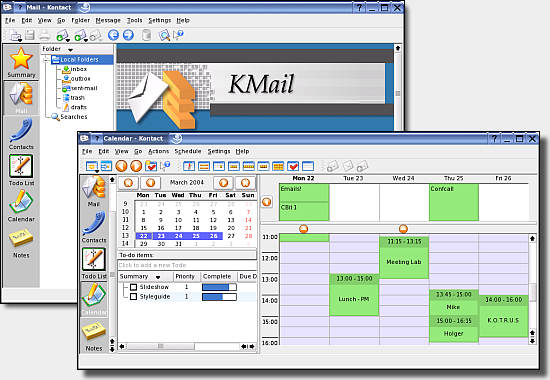
Task: Open the Folder column header dropdown arrow
Action: 70,49
